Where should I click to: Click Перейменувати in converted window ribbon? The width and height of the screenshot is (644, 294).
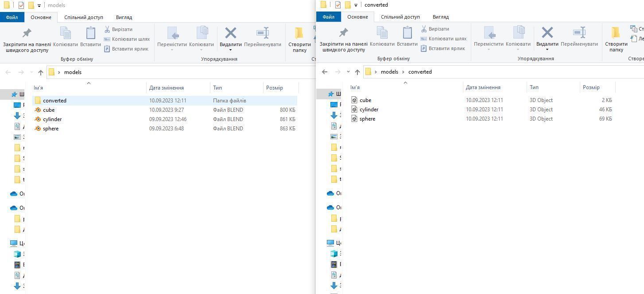[x=579, y=37]
